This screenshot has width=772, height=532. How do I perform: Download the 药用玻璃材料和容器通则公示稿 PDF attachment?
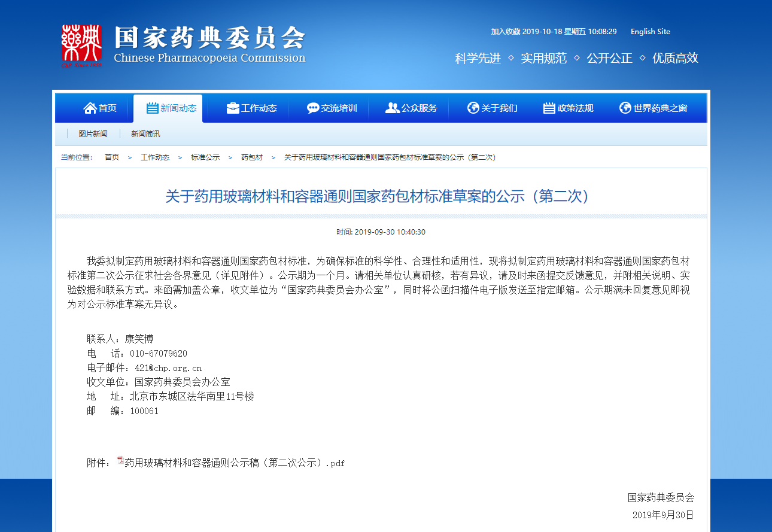point(234,463)
